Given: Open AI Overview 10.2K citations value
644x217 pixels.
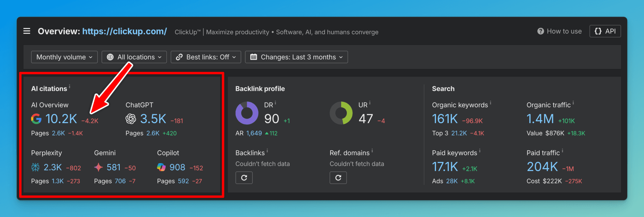Looking at the screenshot, I should (61, 119).
